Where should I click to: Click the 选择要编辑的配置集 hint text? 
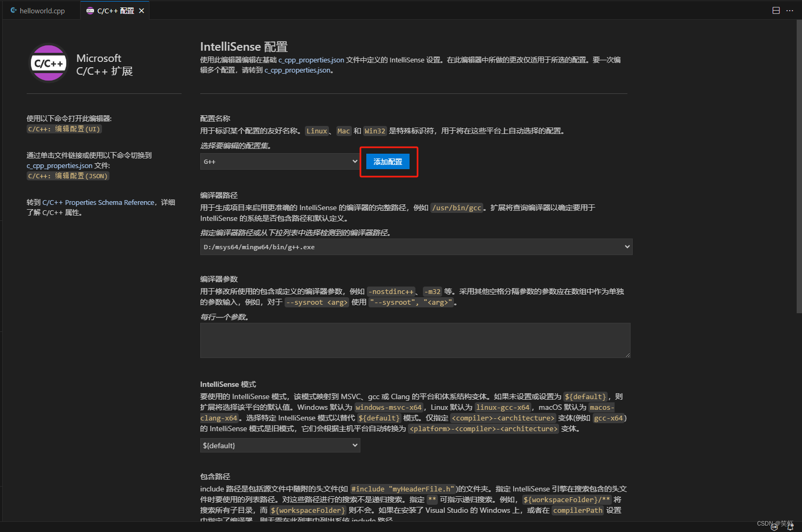[x=236, y=146]
